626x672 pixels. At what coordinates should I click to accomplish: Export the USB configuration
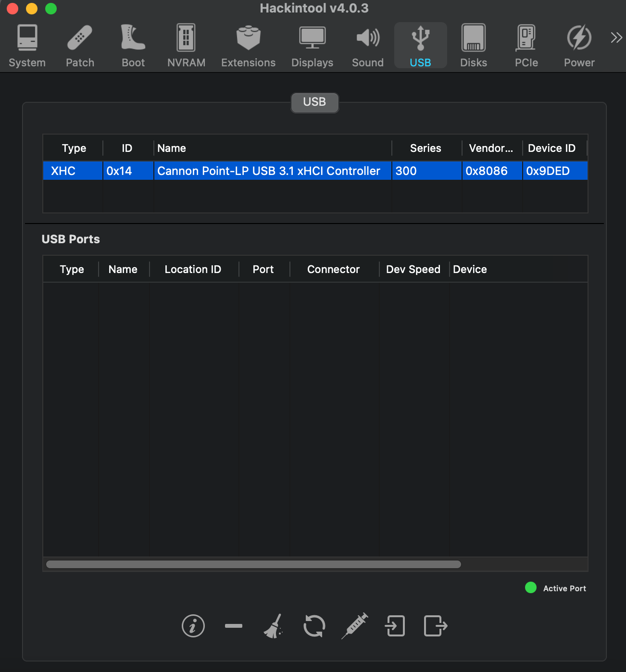click(x=435, y=626)
